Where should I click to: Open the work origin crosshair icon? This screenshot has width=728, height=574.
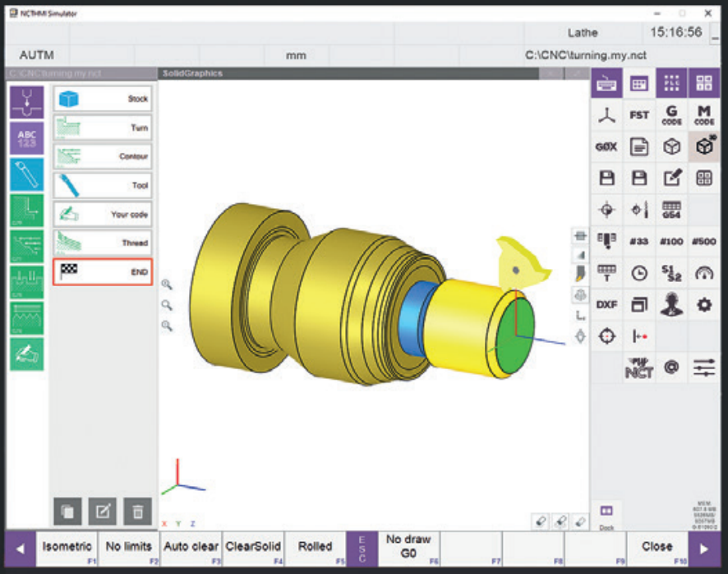click(606, 210)
